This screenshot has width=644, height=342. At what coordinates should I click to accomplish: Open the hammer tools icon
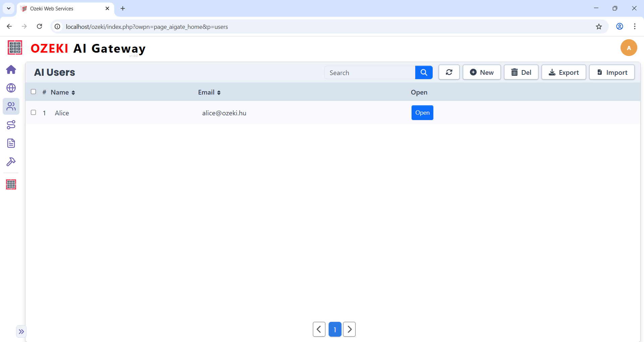11,162
